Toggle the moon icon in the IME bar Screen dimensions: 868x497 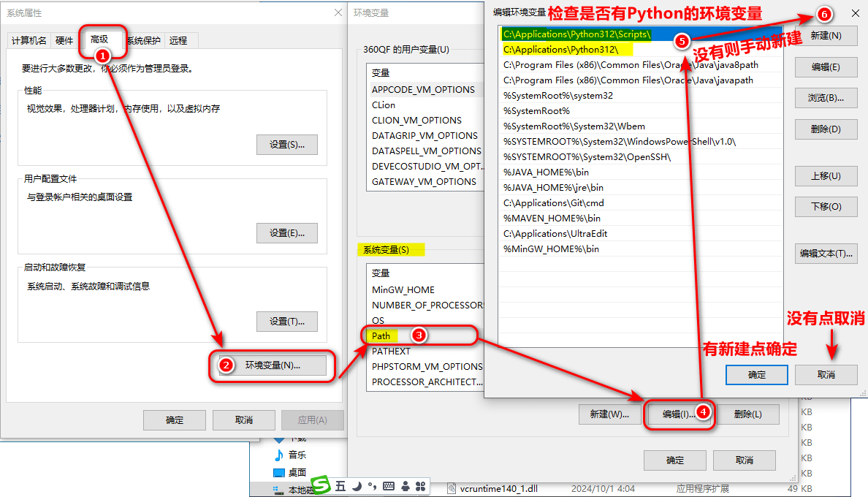click(357, 486)
